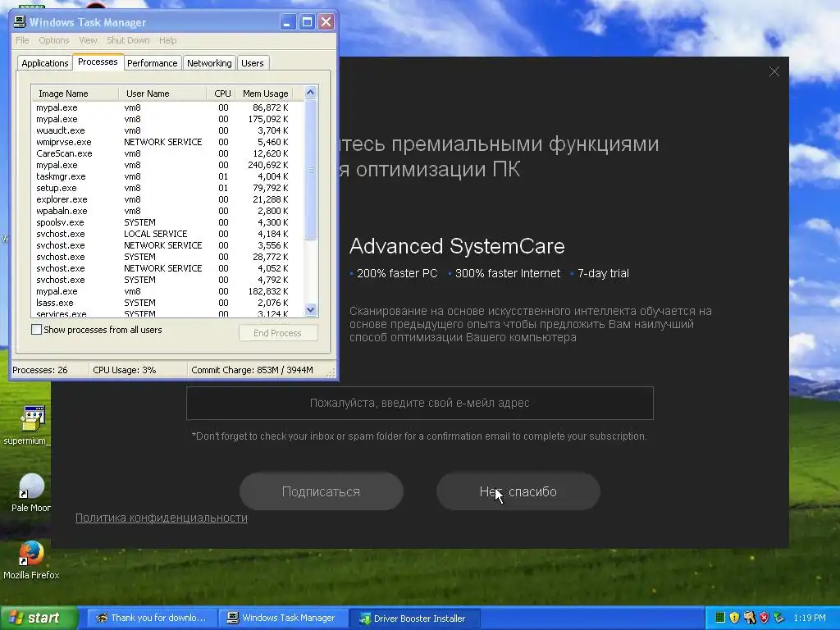Image resolution: width=840 pixels, height=630 pixels.
Task: Click the process list scroll down arrow
Action: point(311,309)
